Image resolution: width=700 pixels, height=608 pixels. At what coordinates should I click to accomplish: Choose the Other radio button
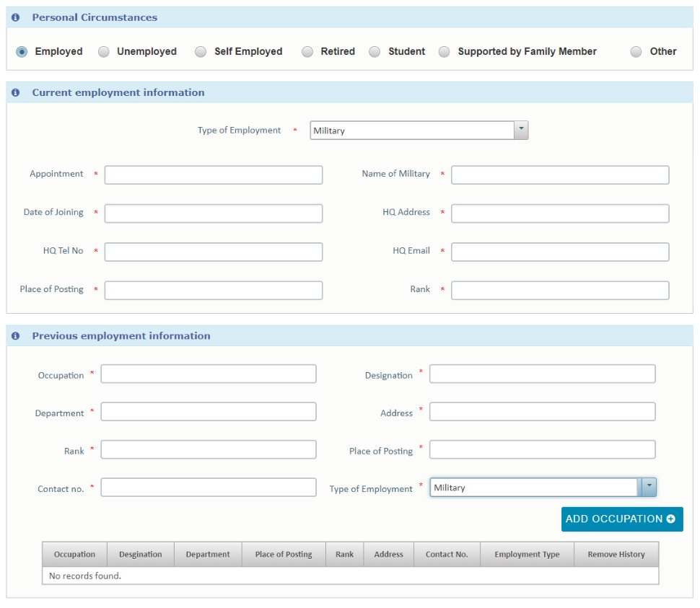[x=636, y=52]
